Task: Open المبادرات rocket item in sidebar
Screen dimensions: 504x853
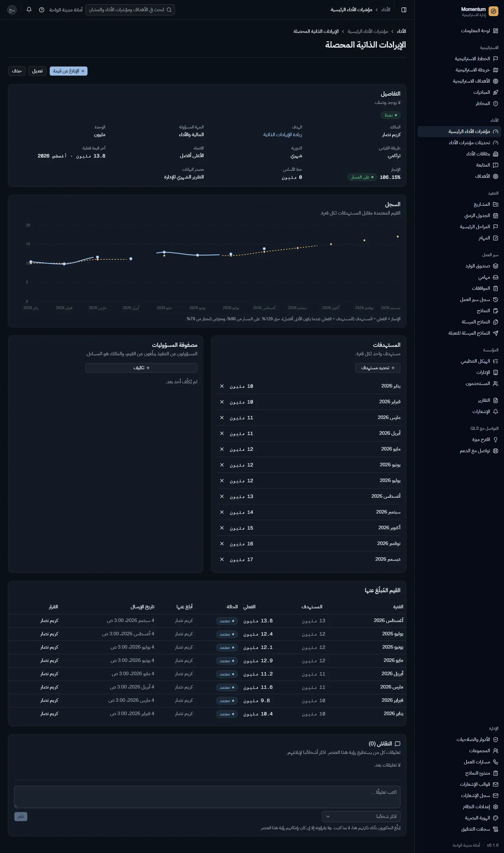Action: click(x=459, y=92)
